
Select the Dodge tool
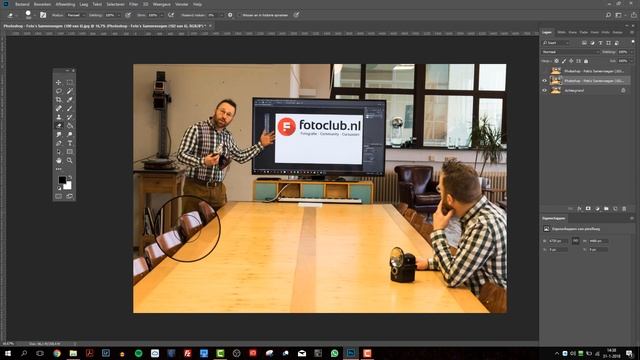70,134
